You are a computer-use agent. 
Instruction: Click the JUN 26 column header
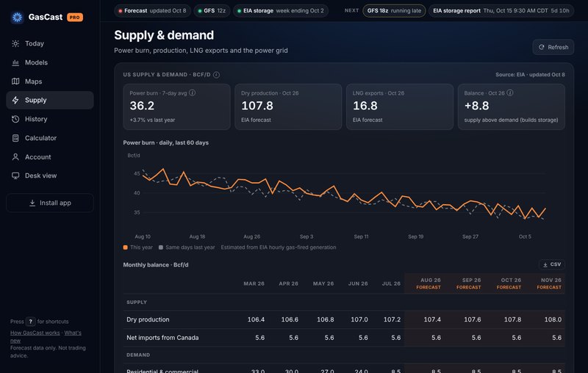pos(358,283)
